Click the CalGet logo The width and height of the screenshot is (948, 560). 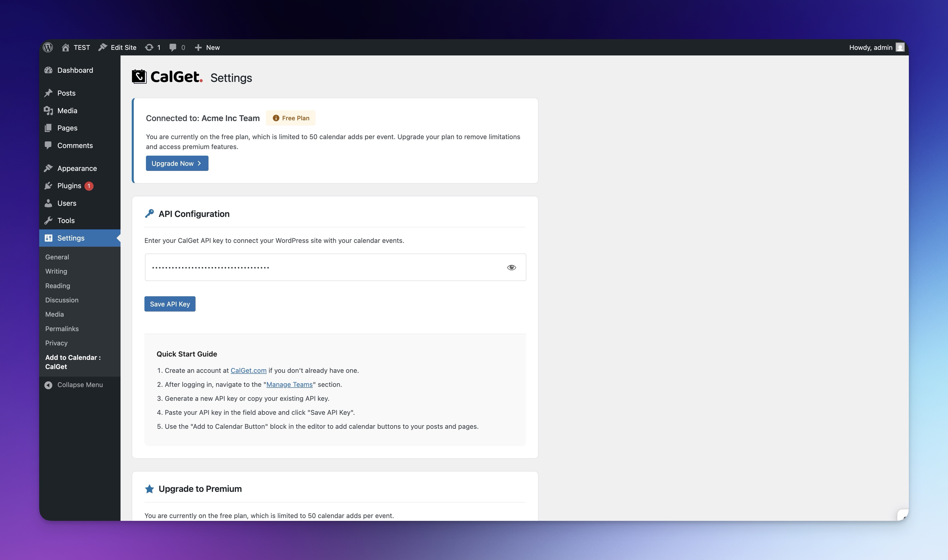point(167,77)
